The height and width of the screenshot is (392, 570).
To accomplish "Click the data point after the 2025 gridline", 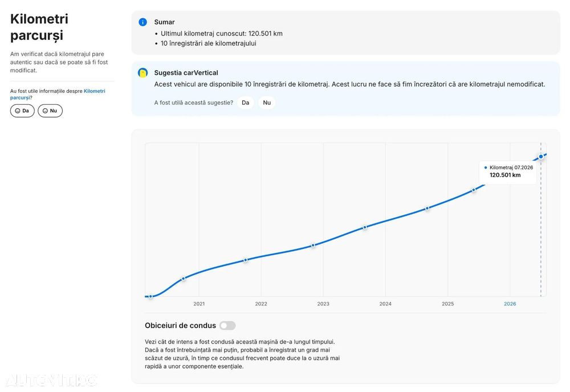I will coord(474,190).
